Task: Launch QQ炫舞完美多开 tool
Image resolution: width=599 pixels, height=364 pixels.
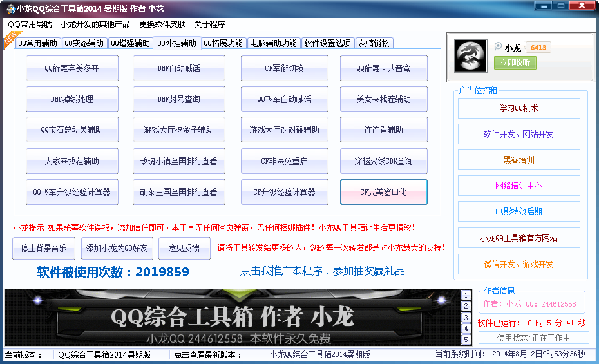Action: (x=71, y=68)
